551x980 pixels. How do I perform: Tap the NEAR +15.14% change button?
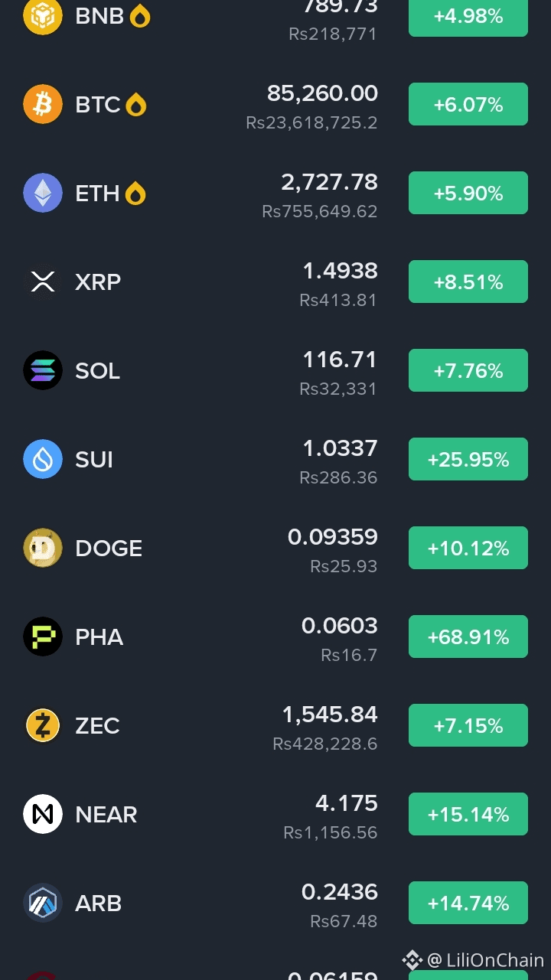tap(468, 814)
